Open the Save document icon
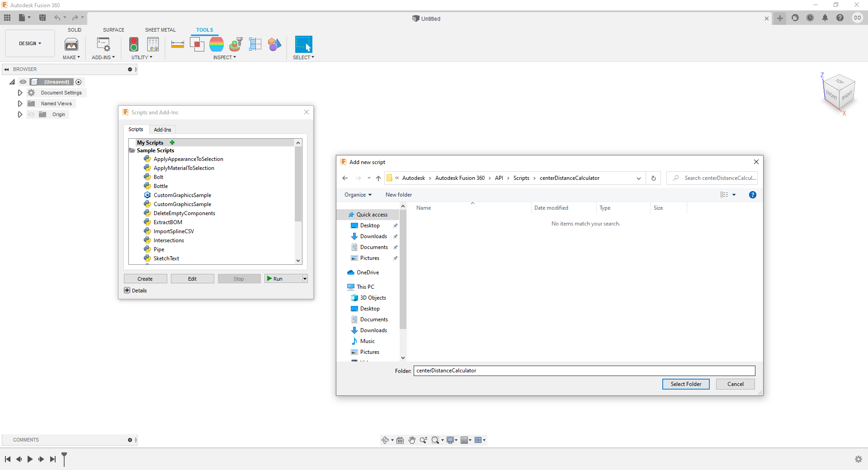The width and height of the screenshot is (868, 470). [x=42, y=18]
